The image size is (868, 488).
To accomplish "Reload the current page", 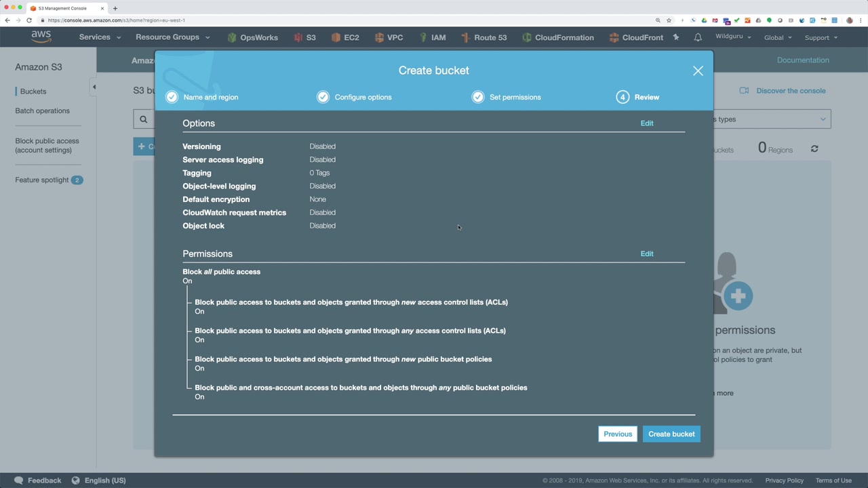I will pyautogui.click(x=29, y=20).
